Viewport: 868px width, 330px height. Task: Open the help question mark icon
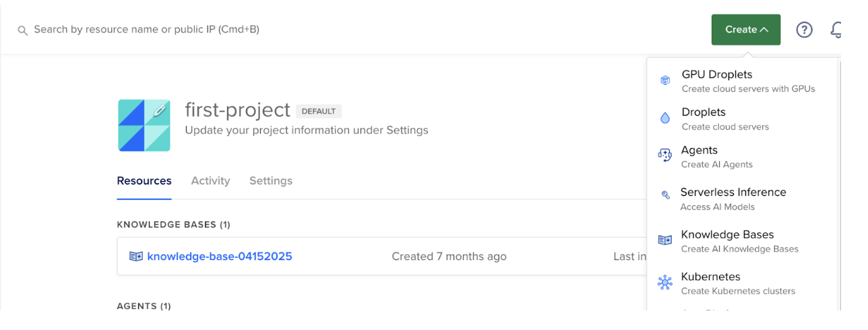pos(804,30)
